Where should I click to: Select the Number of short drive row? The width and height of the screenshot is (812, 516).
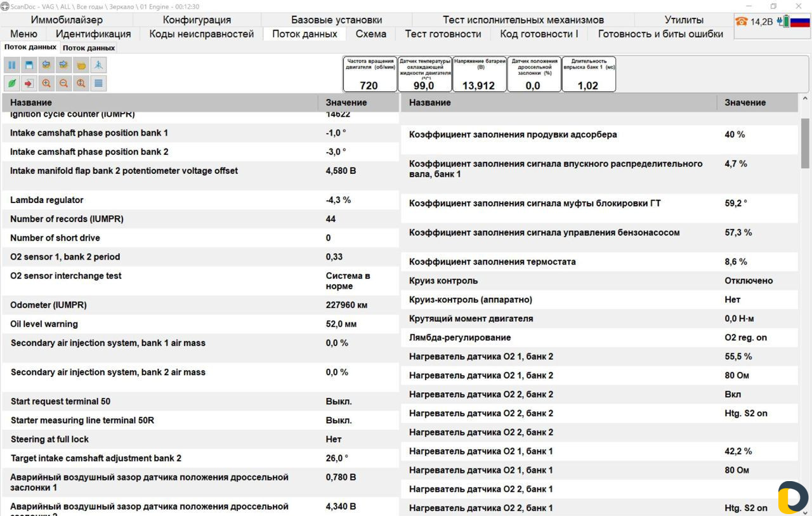click(x=200, y=238)
